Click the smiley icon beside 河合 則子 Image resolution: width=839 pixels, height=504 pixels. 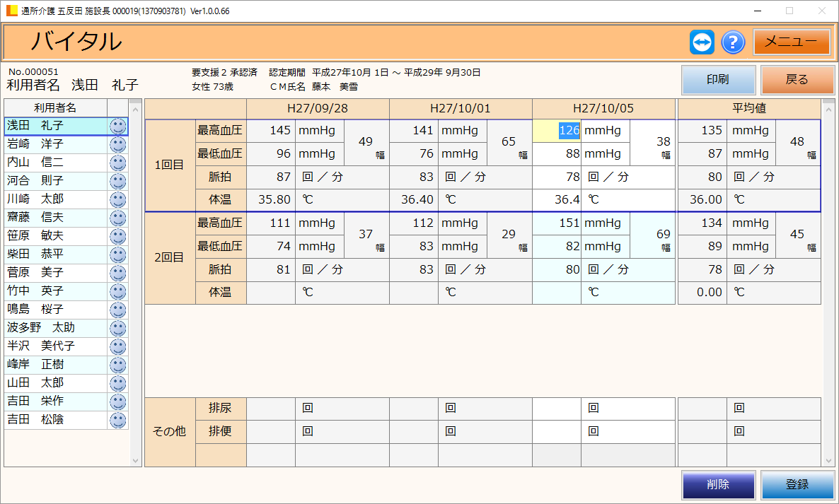[117, 181]
